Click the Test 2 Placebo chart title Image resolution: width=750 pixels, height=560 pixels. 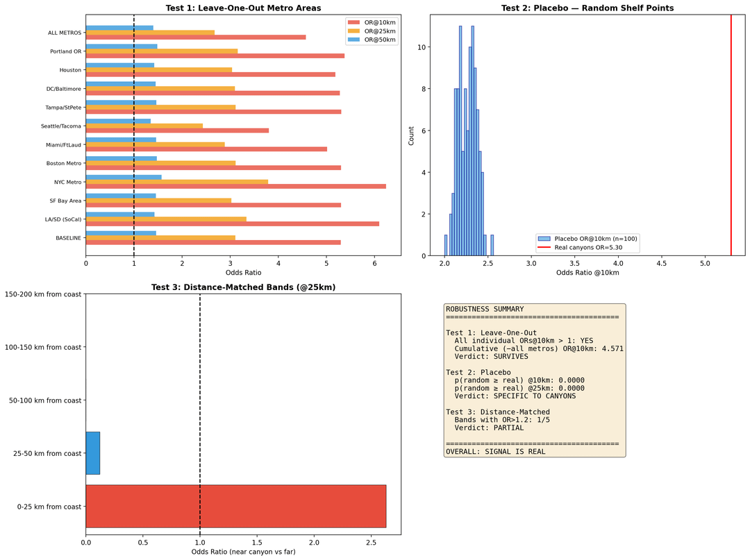coord(587,8)
